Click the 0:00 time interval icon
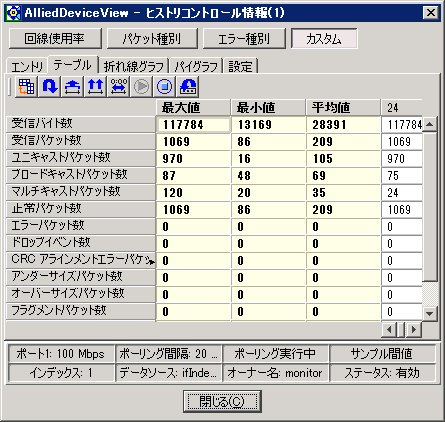Screen dimensions: 445x422 tap(119, 87)
